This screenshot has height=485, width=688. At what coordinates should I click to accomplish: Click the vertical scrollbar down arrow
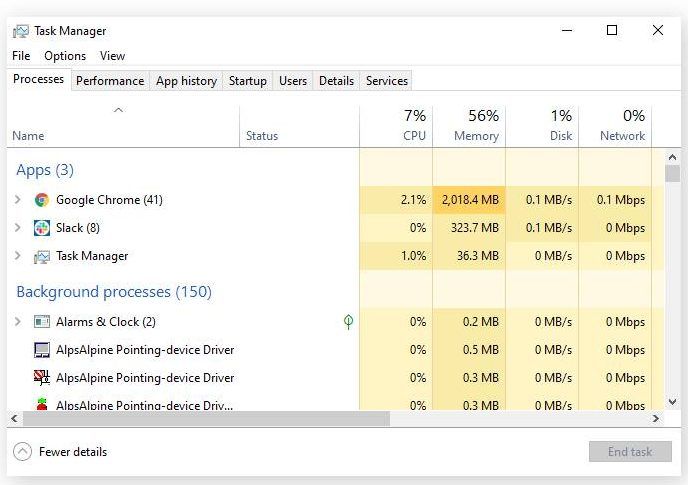point(672,402)
